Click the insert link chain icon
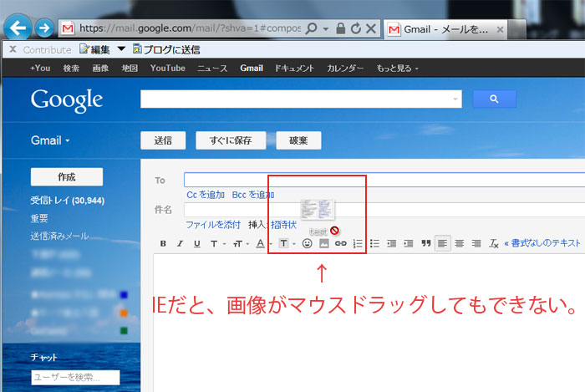Screen dimensions: 585x392 (x=341, y=243)
